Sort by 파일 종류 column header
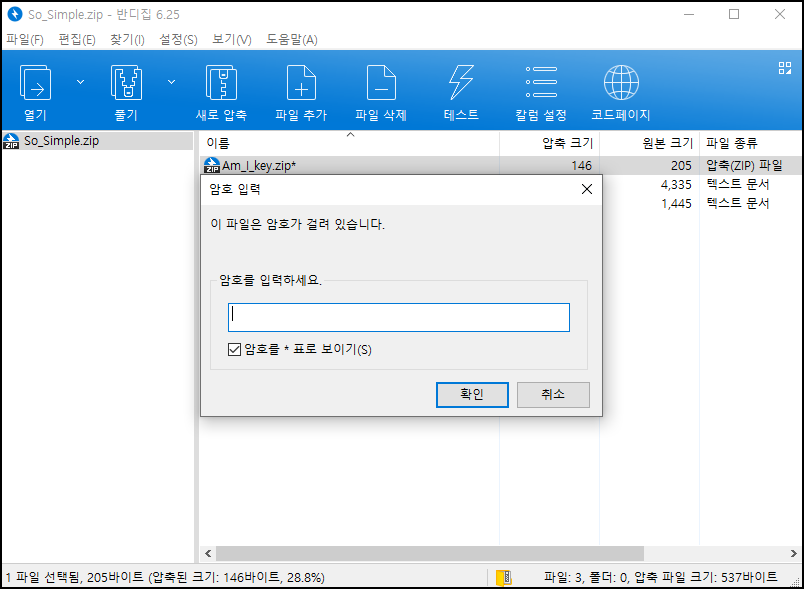 click(751, 143)
